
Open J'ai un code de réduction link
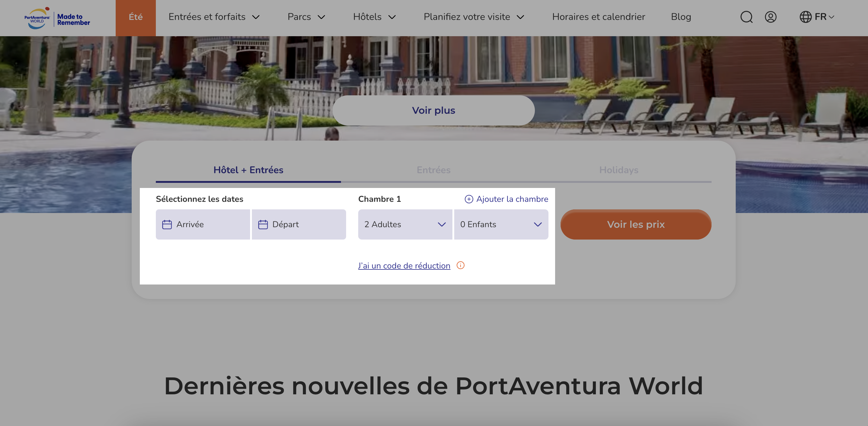click(x=404, y=266)
